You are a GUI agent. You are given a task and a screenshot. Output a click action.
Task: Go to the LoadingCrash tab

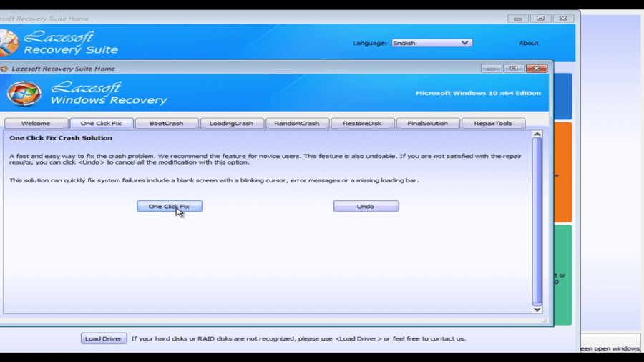click(x=232, y=123)
